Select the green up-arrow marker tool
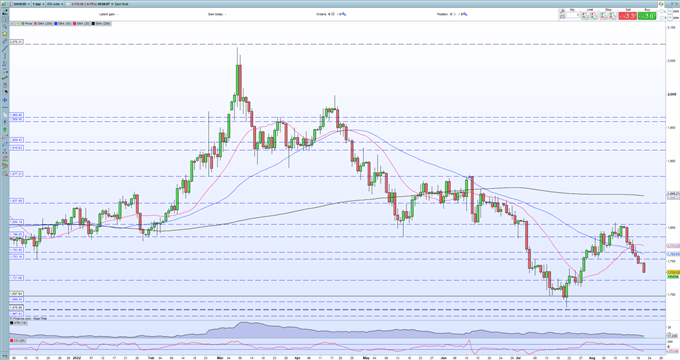 pos(5,129)
